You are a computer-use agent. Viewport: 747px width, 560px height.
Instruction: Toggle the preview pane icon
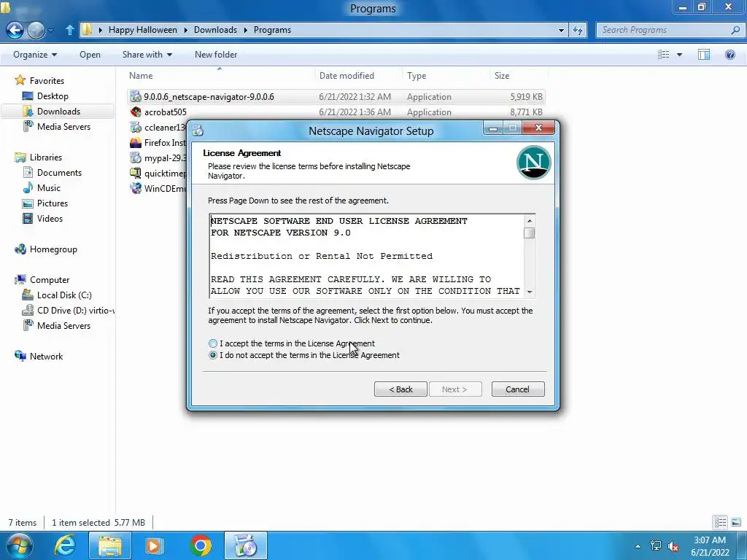point(704,55)
